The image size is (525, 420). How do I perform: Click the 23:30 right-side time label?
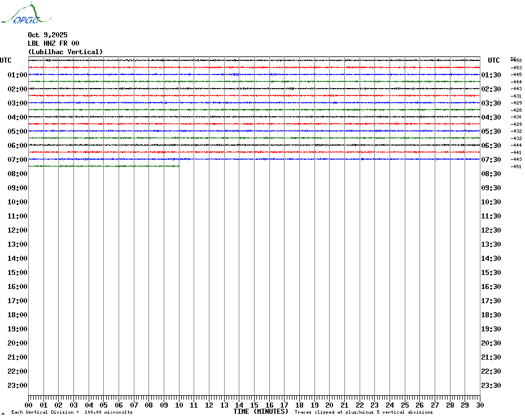click(491, 386)
